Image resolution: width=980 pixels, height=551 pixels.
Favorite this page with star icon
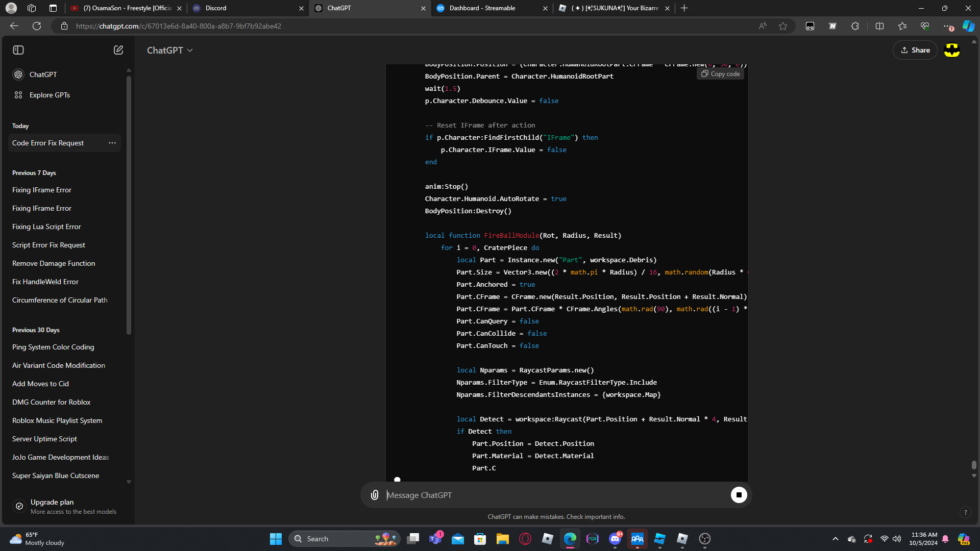783,26
